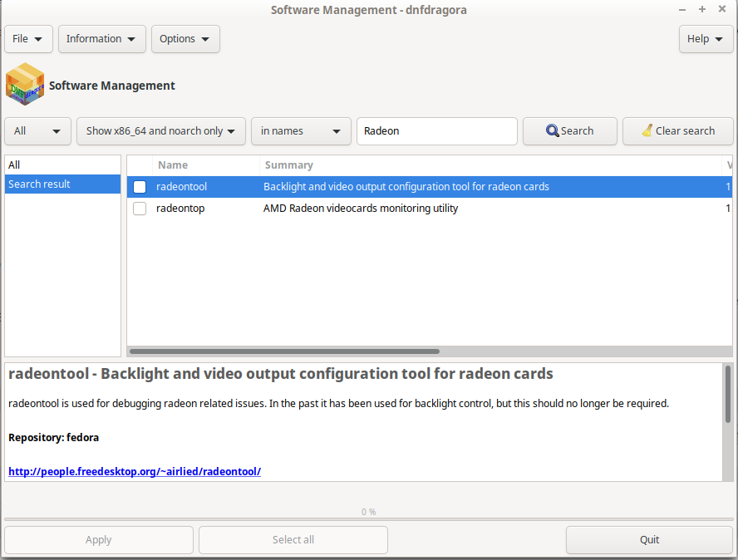Maximize the window with plus button

pos(701,9)
